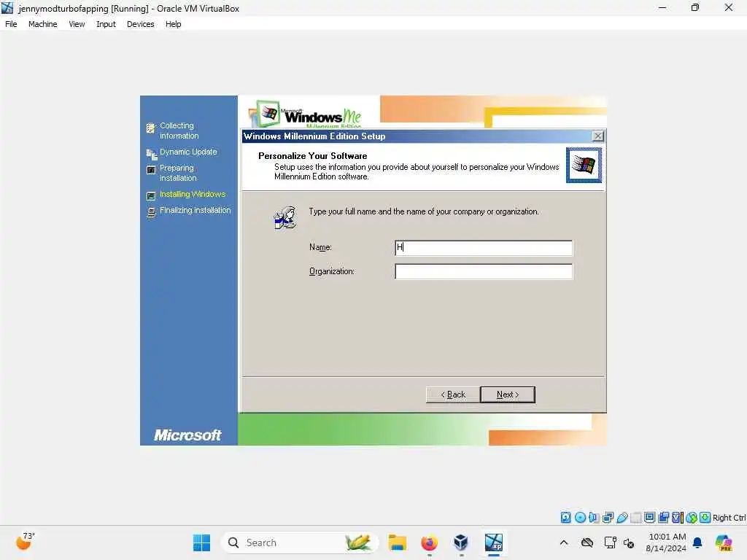Click the Right Ctrl host key label
Image resolution: width=747 pixels, height=560 pixels.
point(729,518)
